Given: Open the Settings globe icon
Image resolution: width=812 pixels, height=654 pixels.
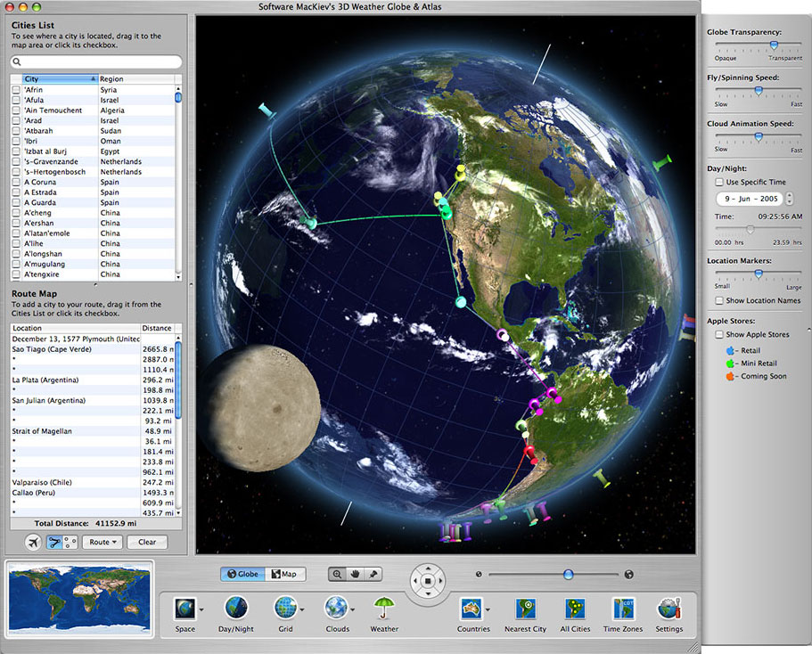Looking at the screenshot, I should click(669, 609).
